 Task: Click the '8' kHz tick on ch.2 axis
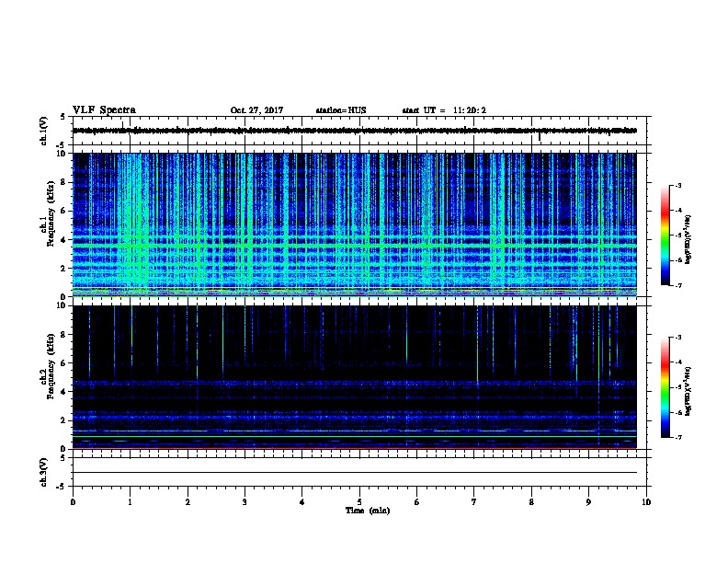pyautogui.click(x=64, y=335)
